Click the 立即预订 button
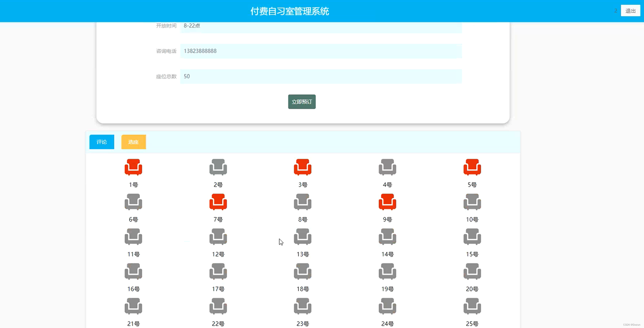Image resolution: width=644 pixels, height=328 pixels. tap(302, 102)
